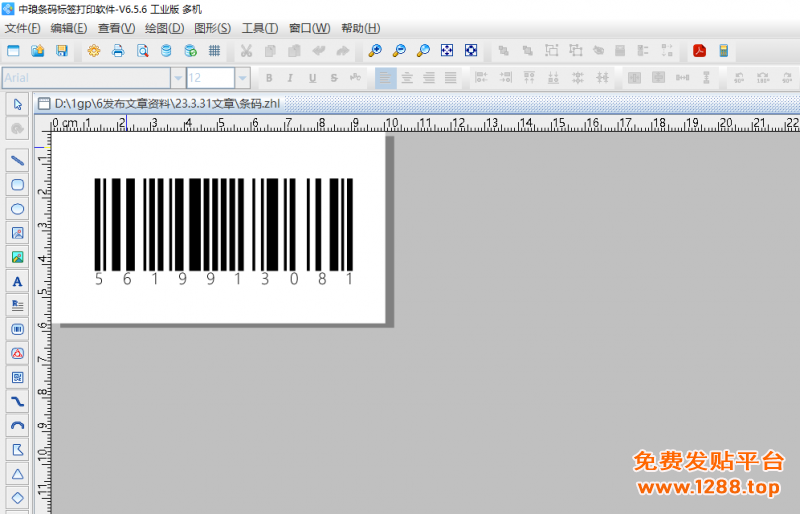The height and width of the screenshot is (514, 800).
Task: Select the line drawing tool
Action: [x=17, y=161]
